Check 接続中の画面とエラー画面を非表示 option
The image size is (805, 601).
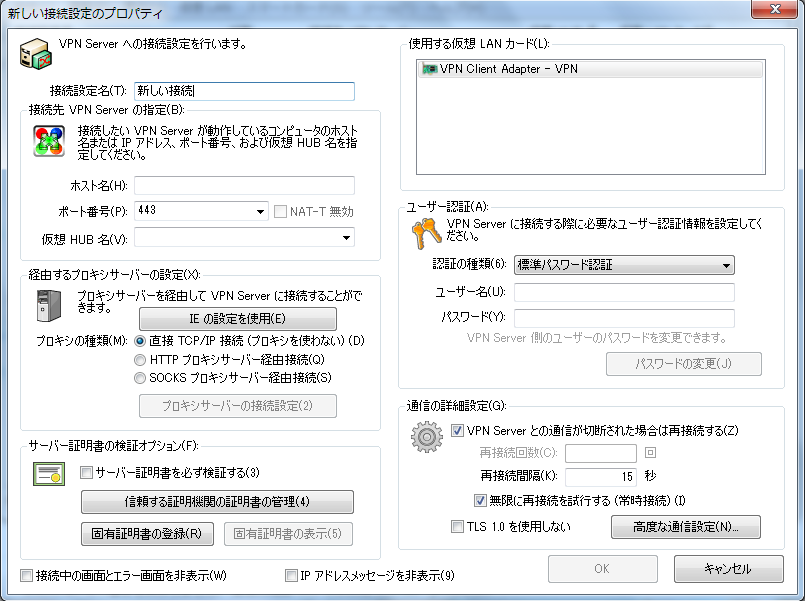(26, 575)
